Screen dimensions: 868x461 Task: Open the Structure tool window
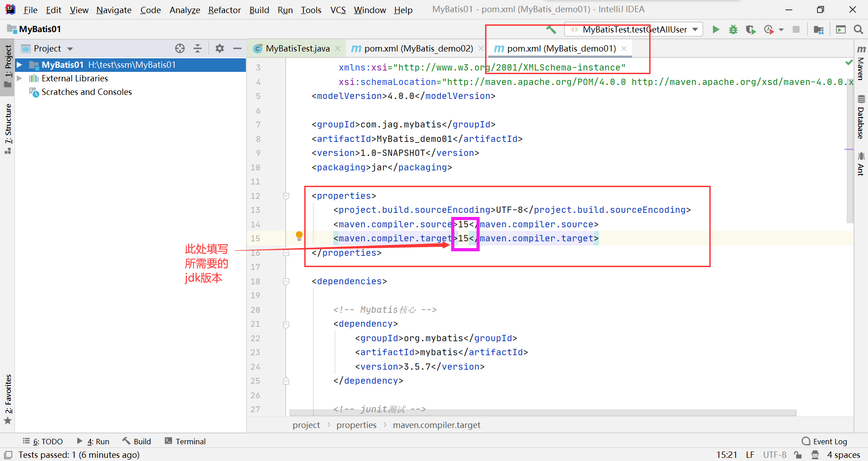pyautogui.click(x=8, y=129)
